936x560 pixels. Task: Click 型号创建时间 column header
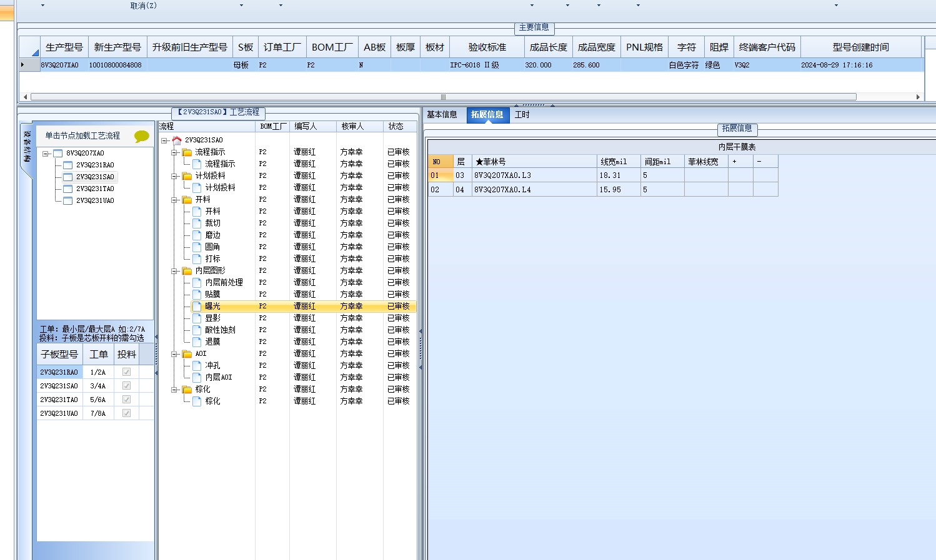[x=860, y=47]
